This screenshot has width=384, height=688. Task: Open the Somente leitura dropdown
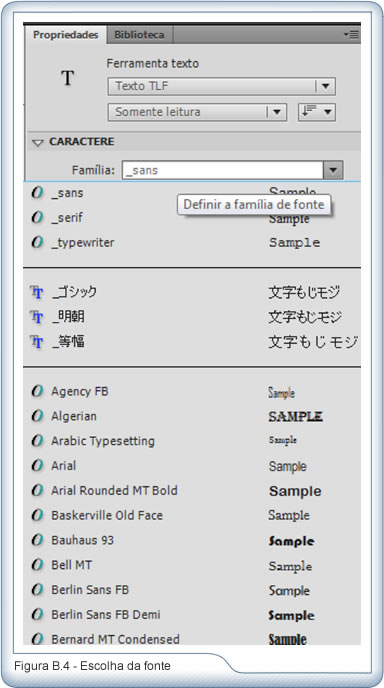(197, 112)
